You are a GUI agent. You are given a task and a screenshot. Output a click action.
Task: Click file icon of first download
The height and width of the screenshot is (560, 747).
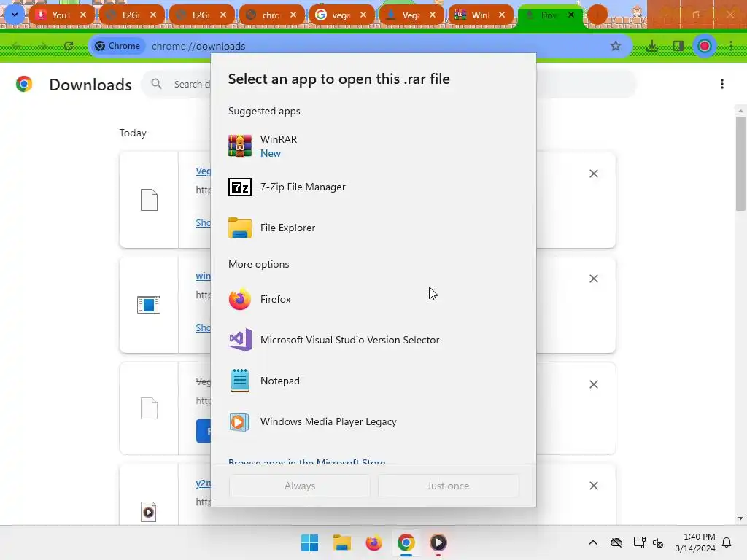coord(149,200)
